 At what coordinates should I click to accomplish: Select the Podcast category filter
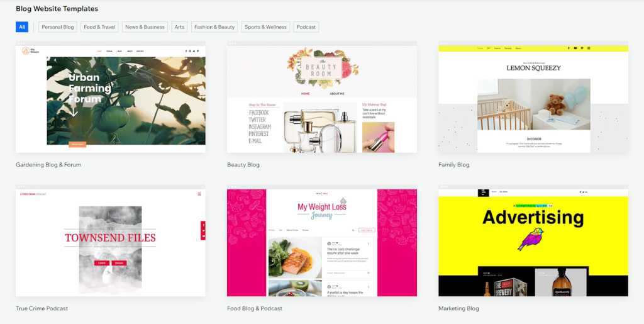(306, 27)
